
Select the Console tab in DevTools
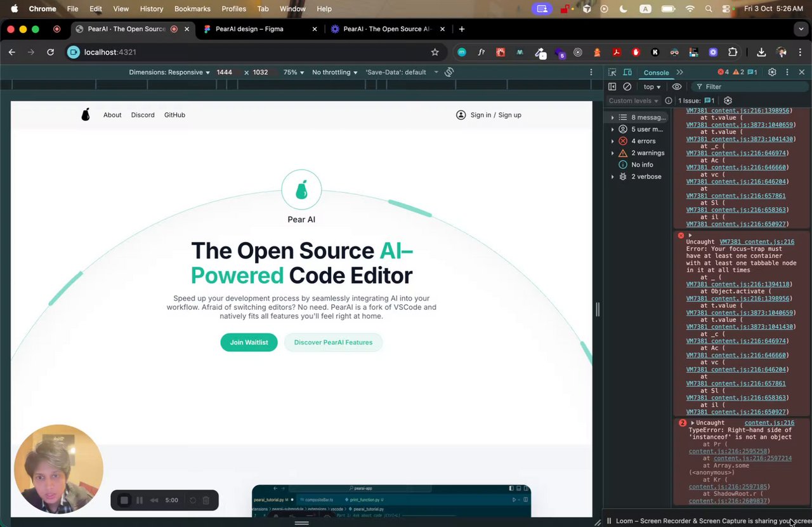point(656,72)
